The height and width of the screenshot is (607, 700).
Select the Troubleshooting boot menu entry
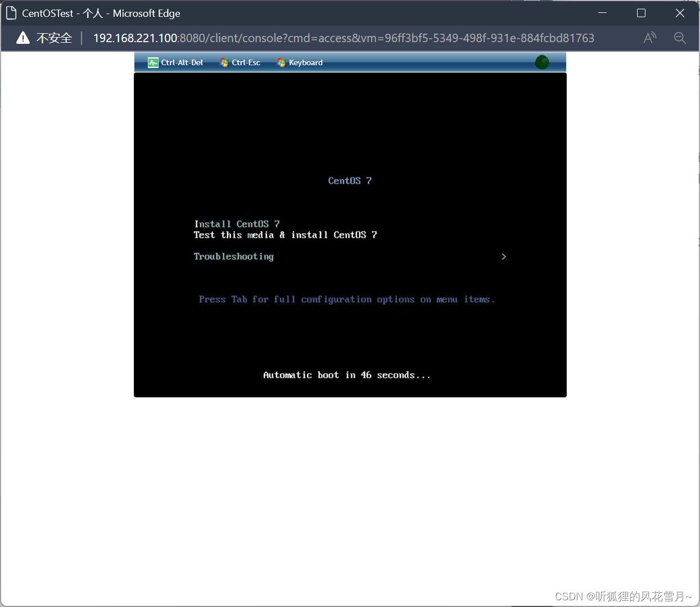[234, 256]
